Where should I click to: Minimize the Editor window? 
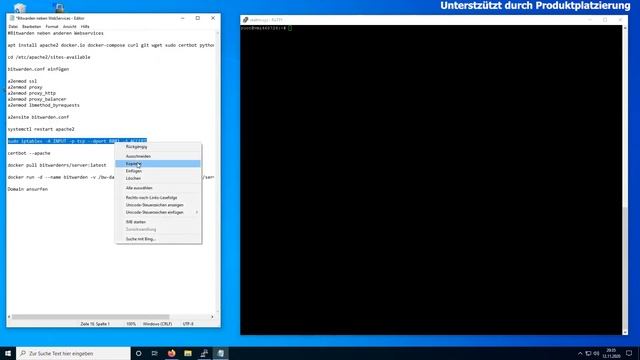[182, 18]
